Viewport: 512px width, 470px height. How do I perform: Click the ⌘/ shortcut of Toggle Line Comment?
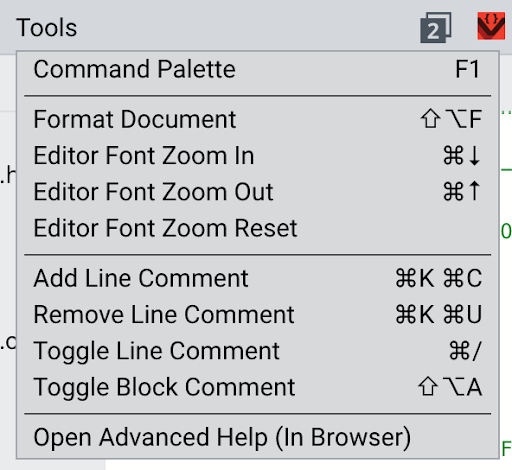[x=465, y=351]
